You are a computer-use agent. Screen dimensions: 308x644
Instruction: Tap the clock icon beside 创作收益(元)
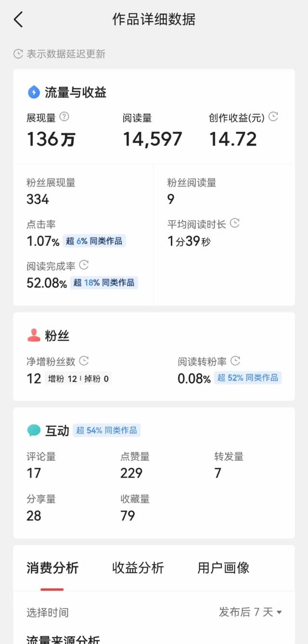click(x=273, y=117)
